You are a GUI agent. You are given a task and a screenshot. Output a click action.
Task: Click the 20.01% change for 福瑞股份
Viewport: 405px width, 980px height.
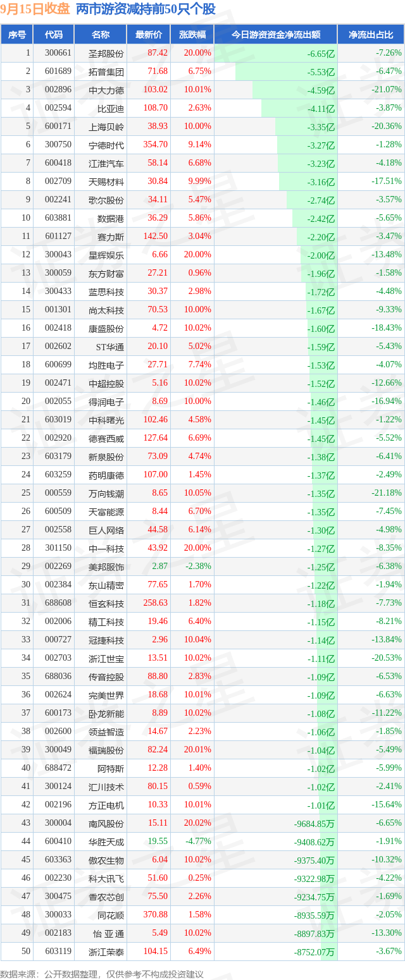[x=198, y=750]
